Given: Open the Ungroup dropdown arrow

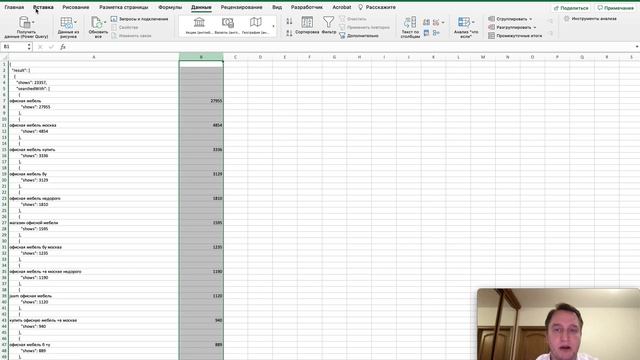Looking at the screenshot, I should 535,27.
